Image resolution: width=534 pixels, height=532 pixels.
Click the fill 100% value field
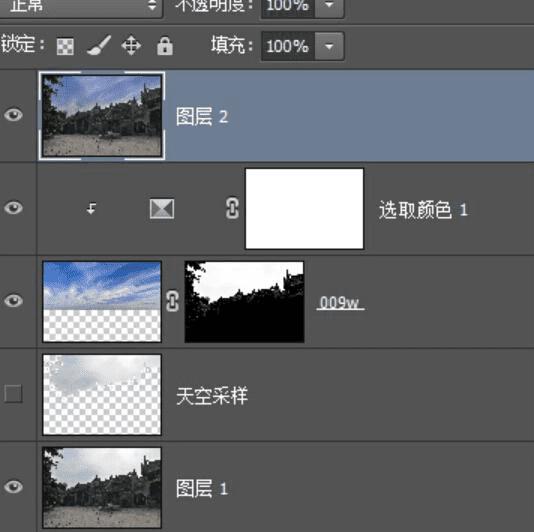pos(288,46)
